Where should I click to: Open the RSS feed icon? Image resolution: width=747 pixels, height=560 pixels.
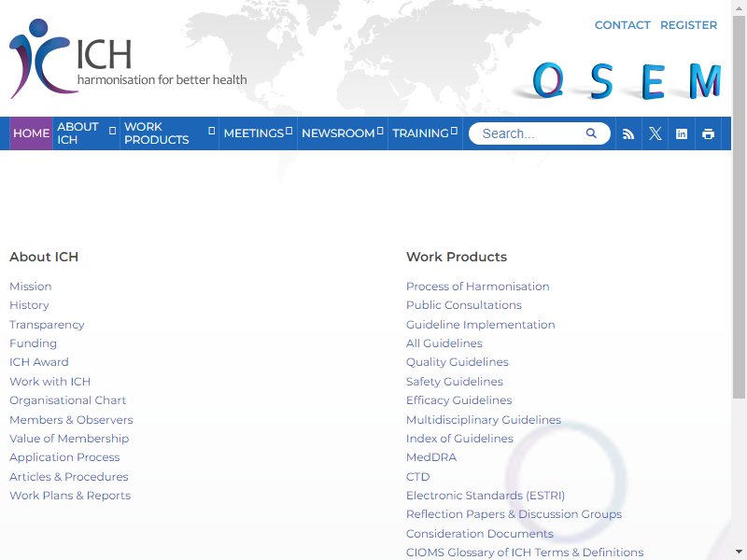[628, 133]
